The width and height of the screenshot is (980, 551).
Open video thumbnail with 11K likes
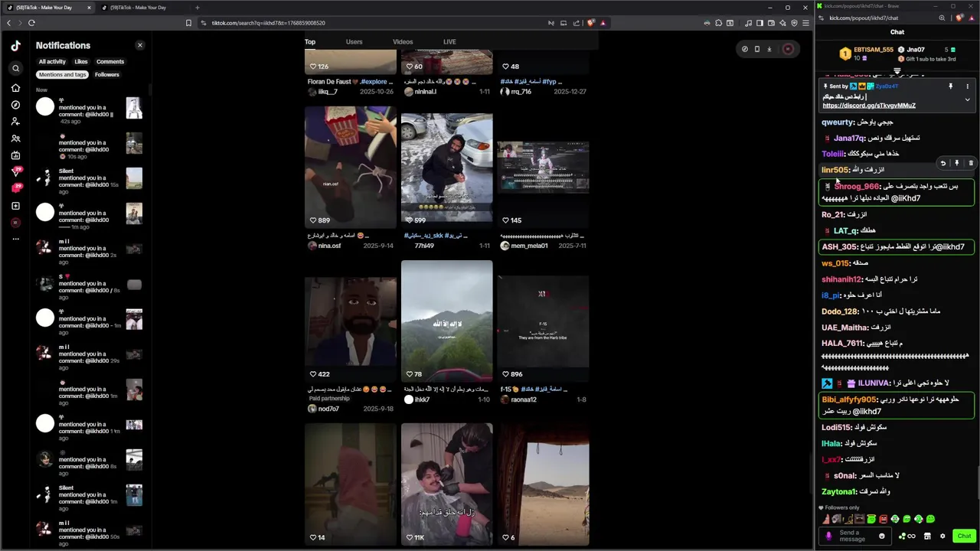447,484
